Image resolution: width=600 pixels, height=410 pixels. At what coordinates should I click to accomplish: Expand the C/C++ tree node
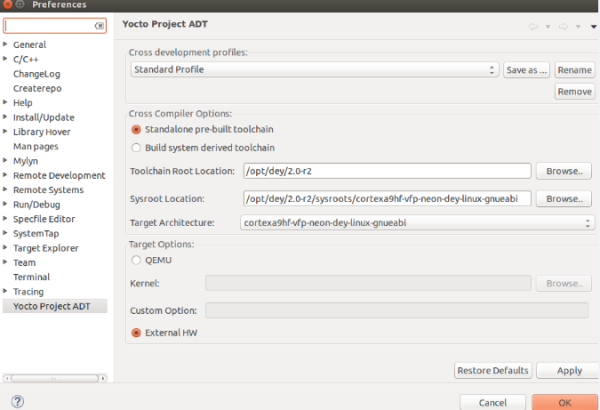point(5,59)
